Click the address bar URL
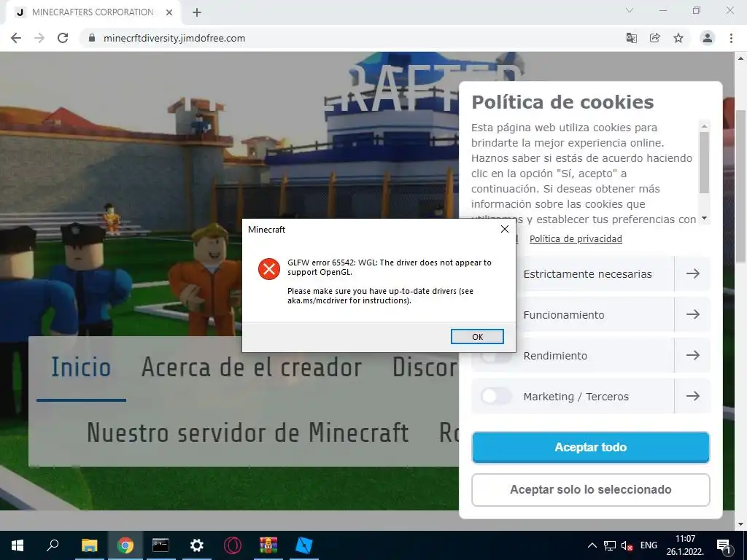 click(x=174, y=38)
